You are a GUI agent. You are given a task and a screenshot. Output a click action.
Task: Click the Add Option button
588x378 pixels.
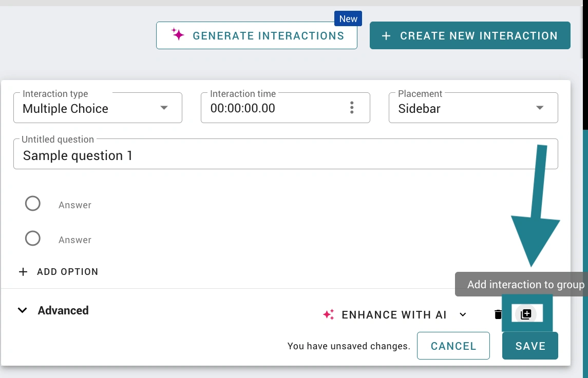(59, 272)
